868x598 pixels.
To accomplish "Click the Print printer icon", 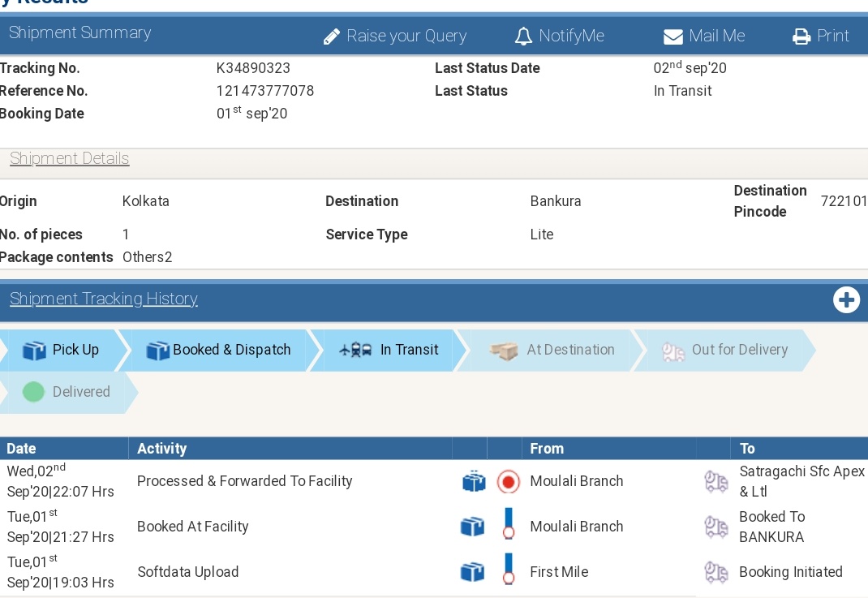I will click(x=801, y=37).
